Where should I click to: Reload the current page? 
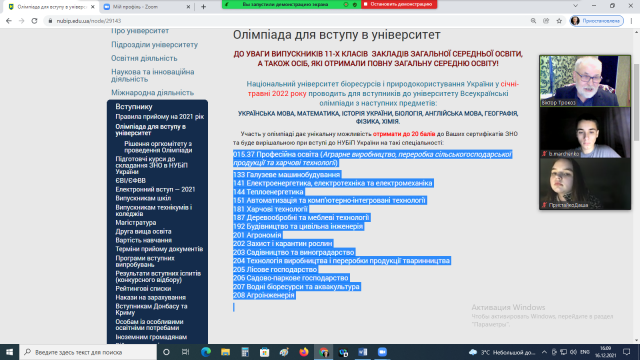pyautogui.click(x=34, y=21)
